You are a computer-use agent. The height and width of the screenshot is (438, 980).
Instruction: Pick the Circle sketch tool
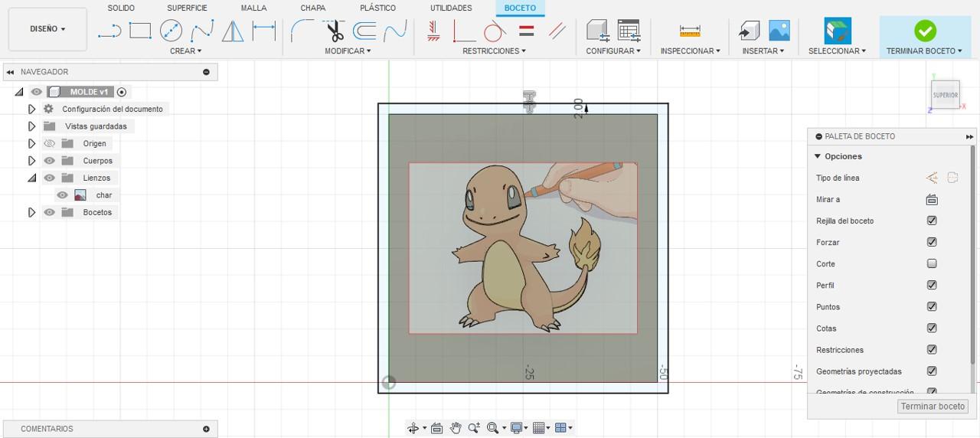click(x=171, y=31)
